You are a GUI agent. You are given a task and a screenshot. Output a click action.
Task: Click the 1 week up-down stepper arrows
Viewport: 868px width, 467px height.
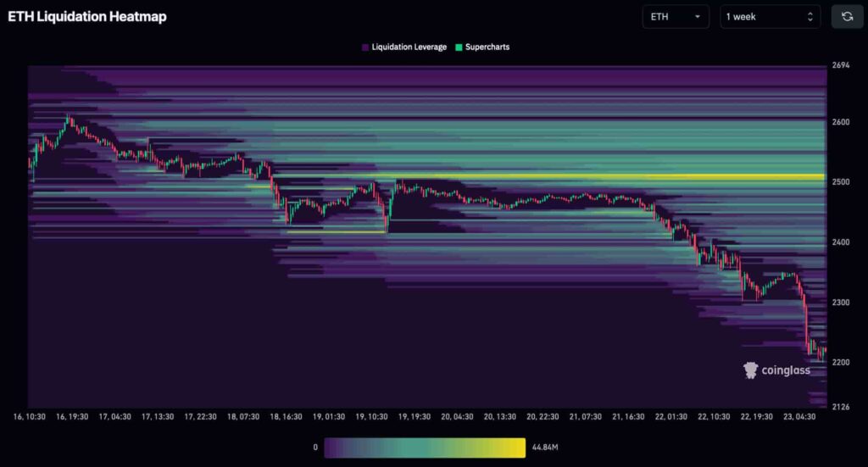(x=810, y=17)
